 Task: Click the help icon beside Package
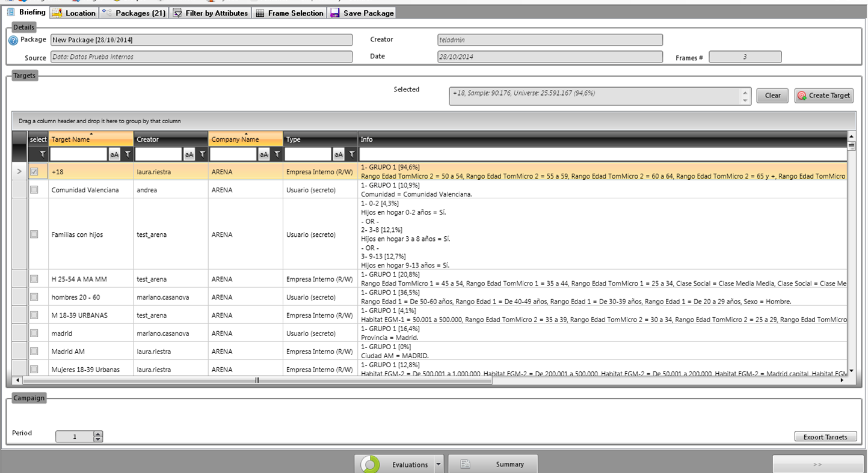click(x=13, y=40)
